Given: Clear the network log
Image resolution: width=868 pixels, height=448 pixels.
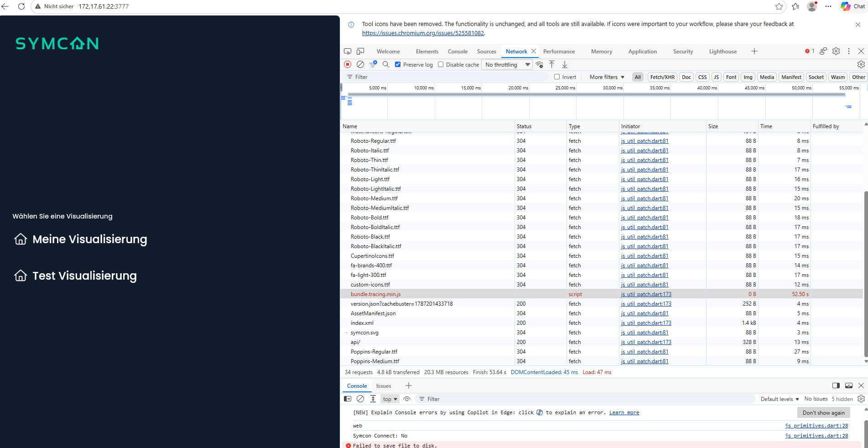Looking at the screenshot, I should [360, 64].
